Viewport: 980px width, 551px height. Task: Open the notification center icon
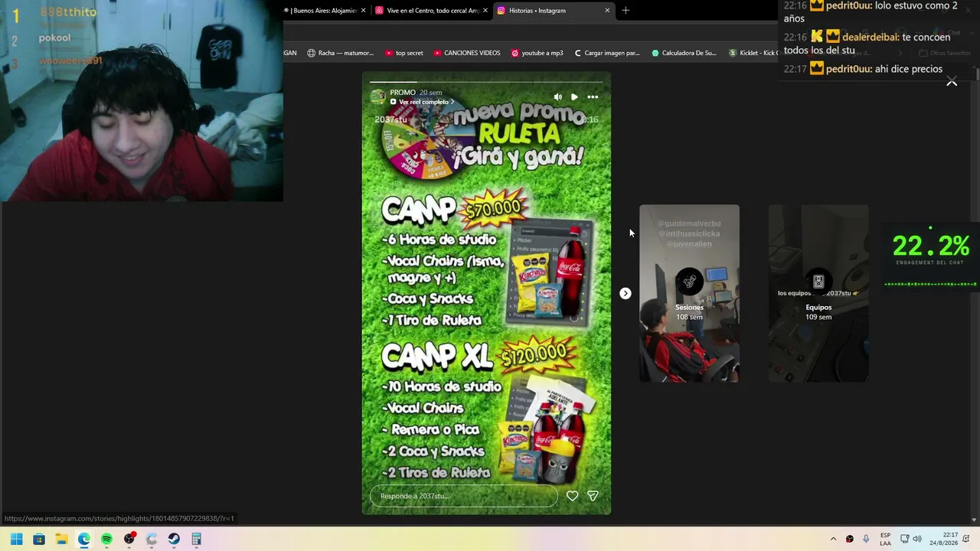[966, 539]
